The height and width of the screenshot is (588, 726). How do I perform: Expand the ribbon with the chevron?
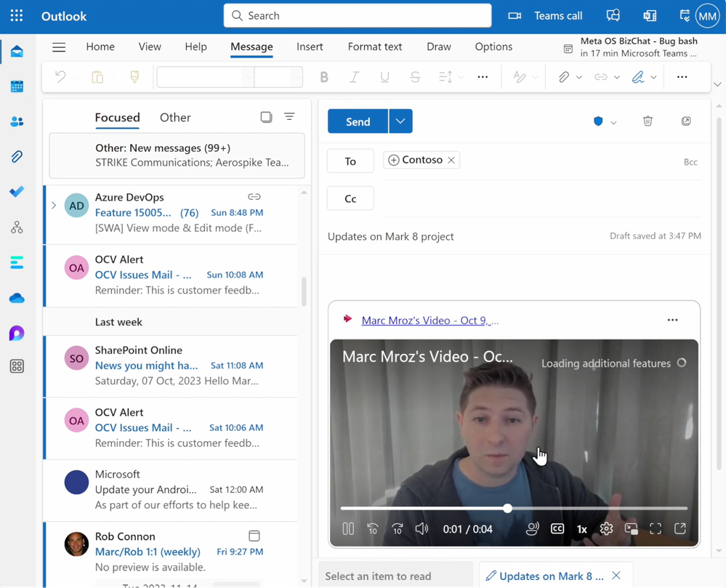point(717,84)
